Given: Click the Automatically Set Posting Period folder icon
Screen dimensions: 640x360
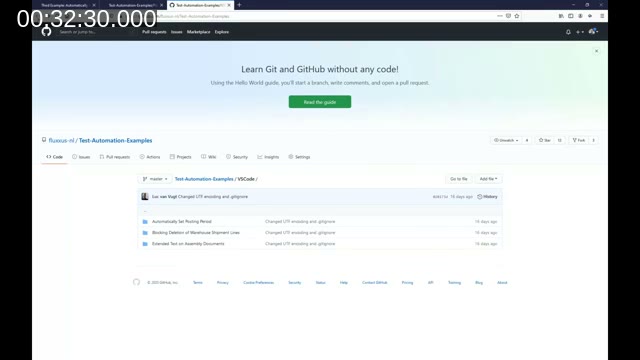Looking at the screenshot, I should tap(145, 222).
